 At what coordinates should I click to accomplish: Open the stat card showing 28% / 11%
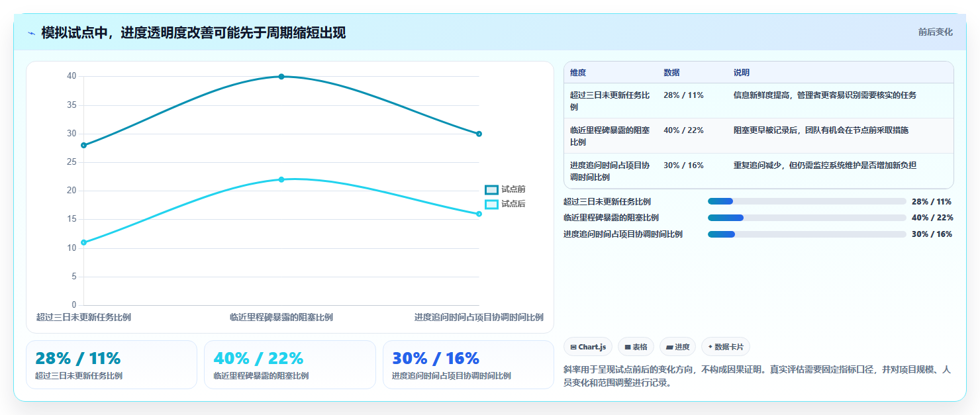[x=111, y=365]
